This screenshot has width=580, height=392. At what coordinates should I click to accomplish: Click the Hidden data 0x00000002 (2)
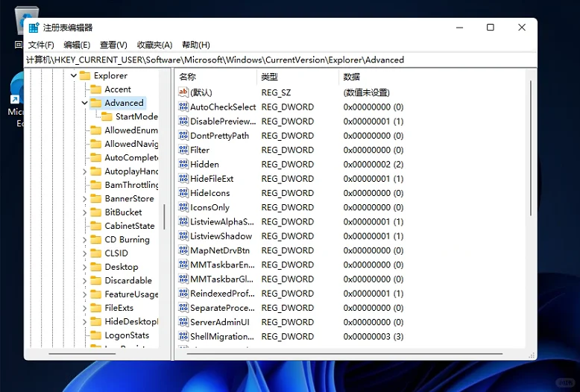pos(373,164)
